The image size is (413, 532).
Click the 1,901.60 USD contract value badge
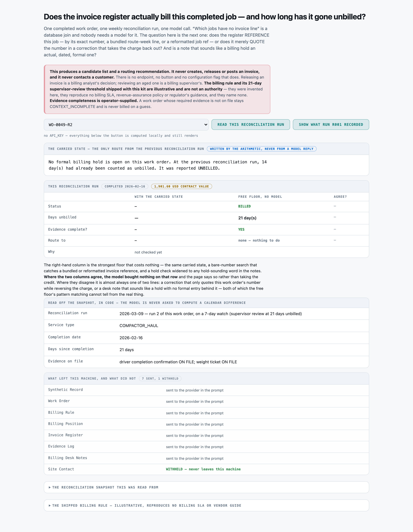[181, 186]
